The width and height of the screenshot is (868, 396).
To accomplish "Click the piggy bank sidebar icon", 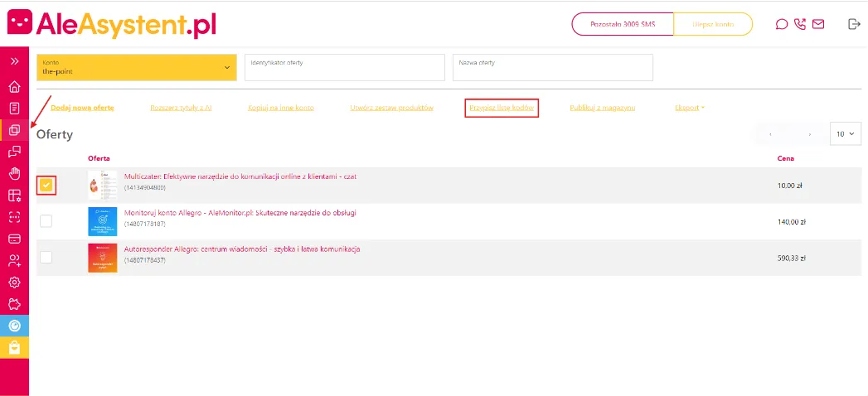I will 14,303.
